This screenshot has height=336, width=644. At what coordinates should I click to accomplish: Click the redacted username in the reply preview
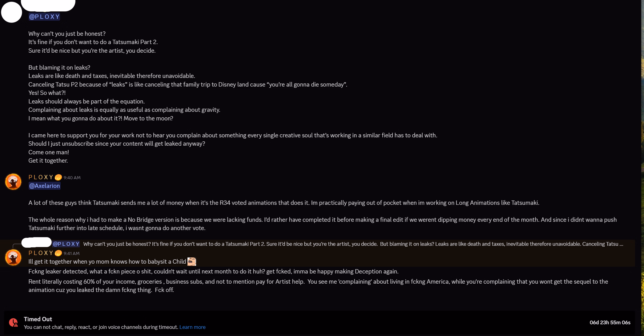tap(36, 242)
